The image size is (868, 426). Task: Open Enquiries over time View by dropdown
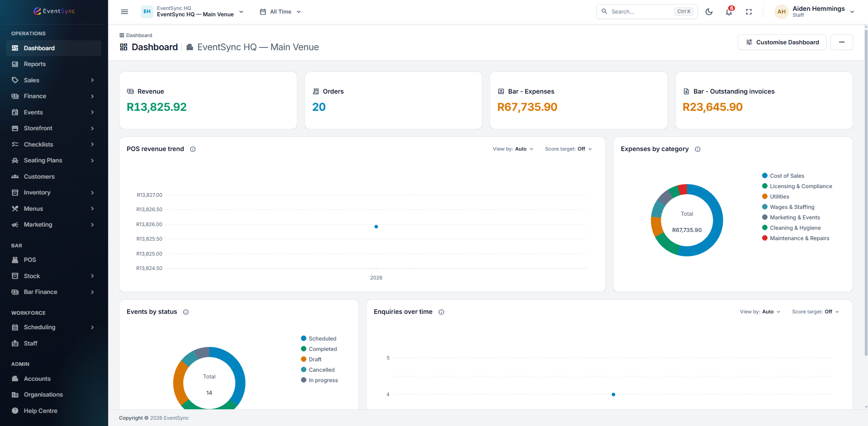[760, 312]
